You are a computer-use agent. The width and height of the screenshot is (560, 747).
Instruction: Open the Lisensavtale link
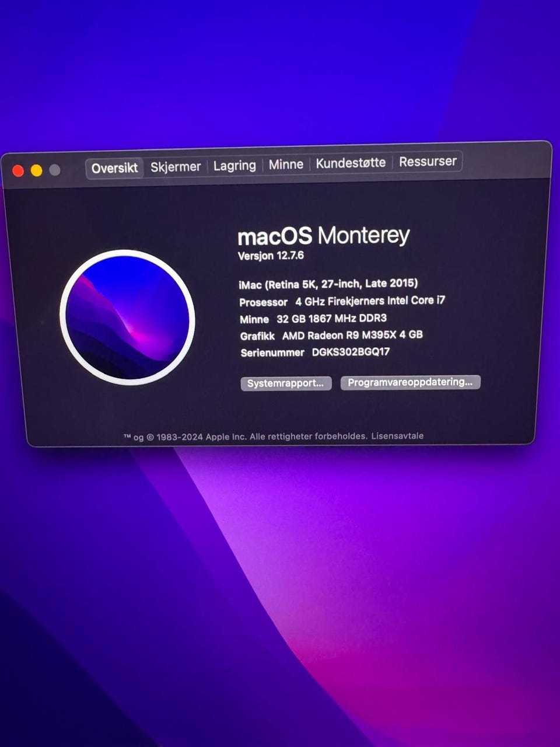click(397, 436)
